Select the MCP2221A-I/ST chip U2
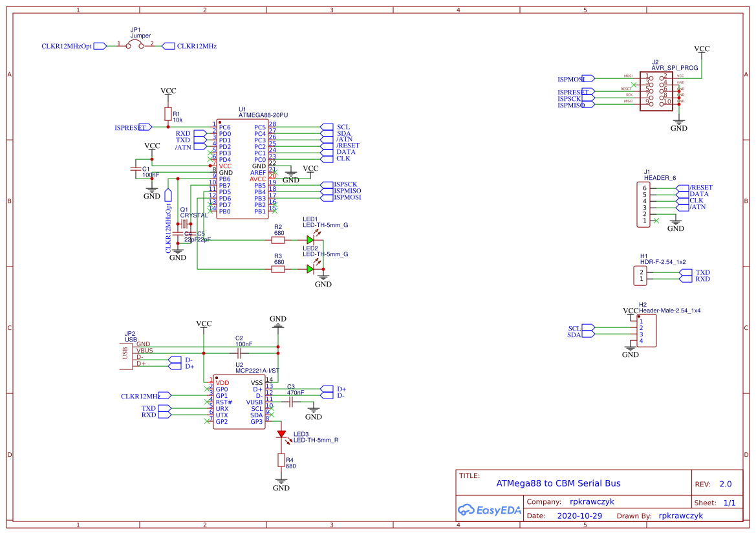 [239, 401]
